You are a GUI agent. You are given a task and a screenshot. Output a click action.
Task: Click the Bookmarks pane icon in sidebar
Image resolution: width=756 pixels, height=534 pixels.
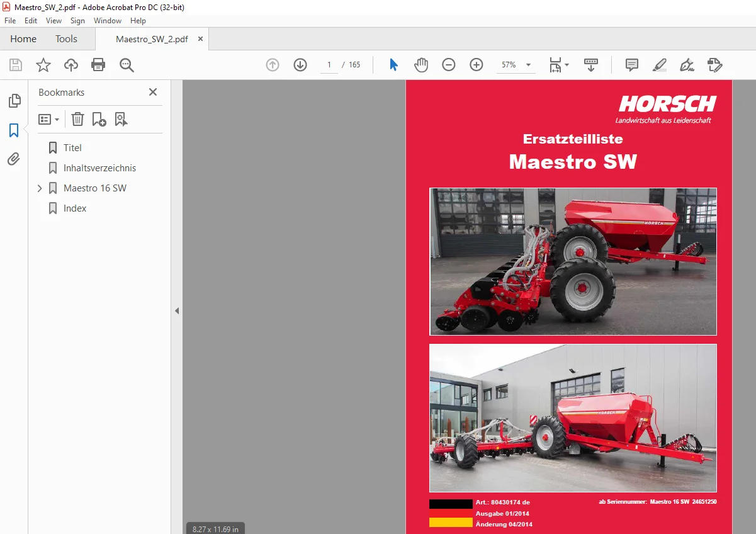[14, 130]
